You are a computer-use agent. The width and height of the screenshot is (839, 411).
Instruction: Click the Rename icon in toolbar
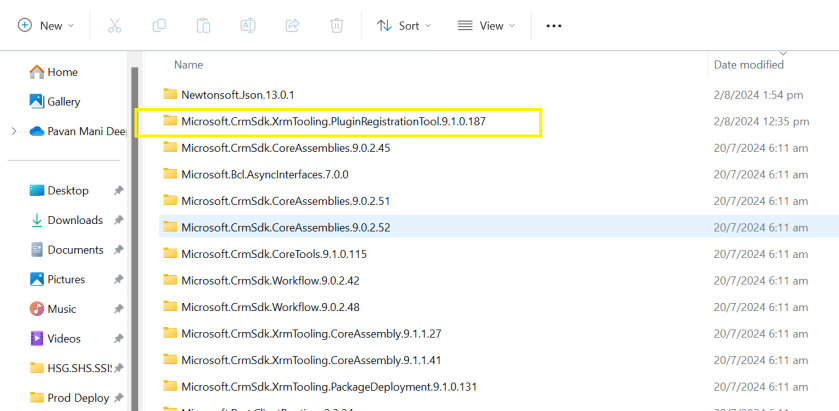[248, 26]
